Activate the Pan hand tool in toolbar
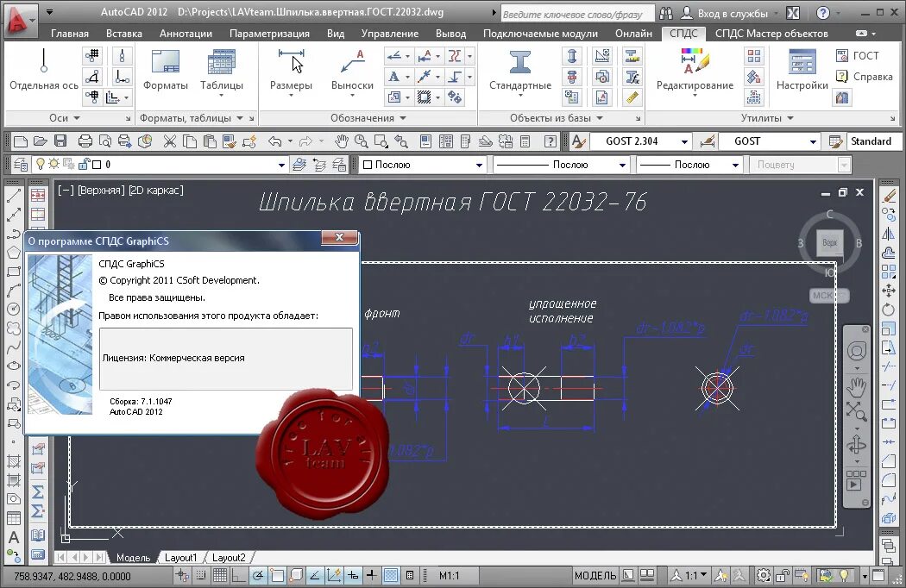906x588 pixels. [x=342, y=141]
